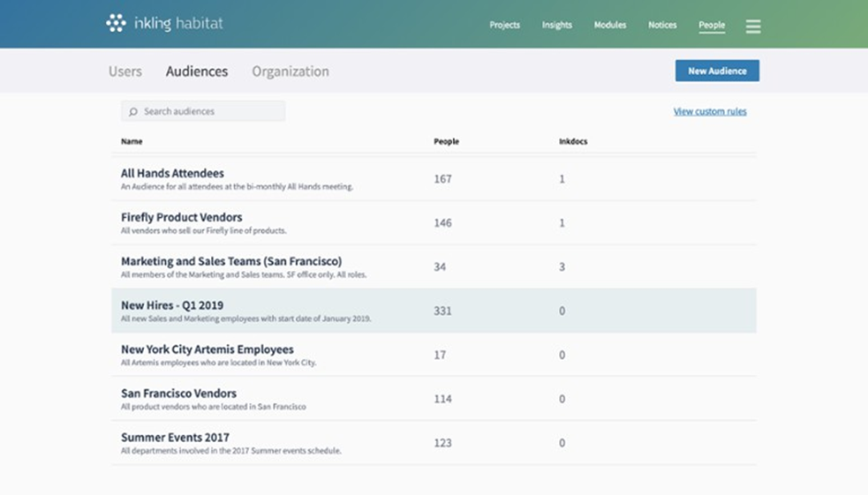Open the All Hands Attendees audience
This screenshot has height=495, width=868.
pos(172,174)
